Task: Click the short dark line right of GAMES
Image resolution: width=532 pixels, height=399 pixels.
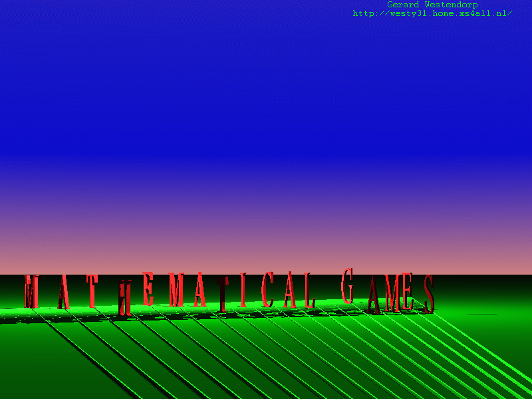Action: (x=482, y=314)
